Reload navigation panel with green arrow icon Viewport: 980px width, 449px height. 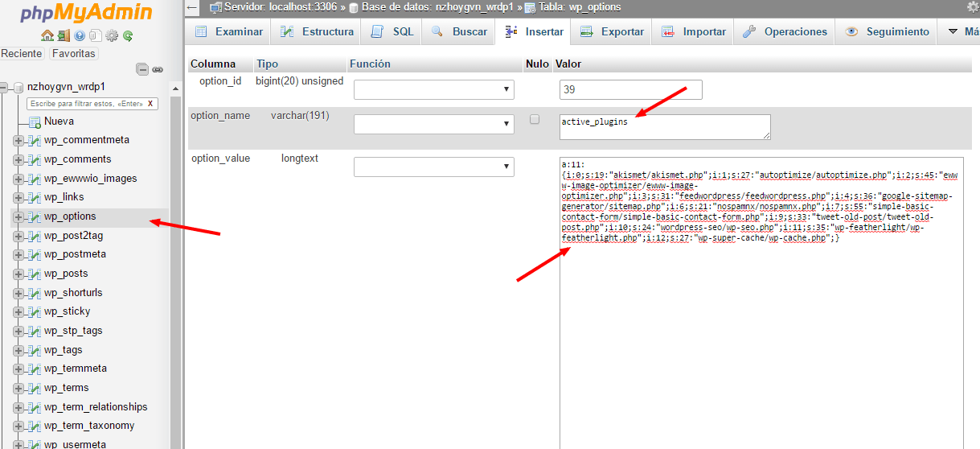coord(127,35)
